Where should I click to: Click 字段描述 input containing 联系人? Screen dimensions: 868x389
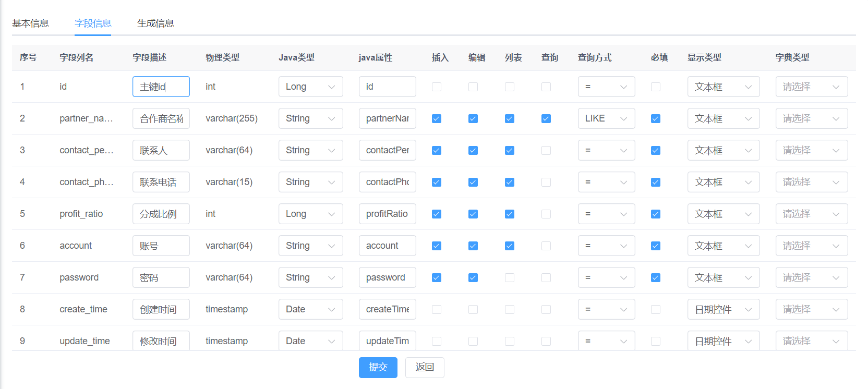(161, 150)
